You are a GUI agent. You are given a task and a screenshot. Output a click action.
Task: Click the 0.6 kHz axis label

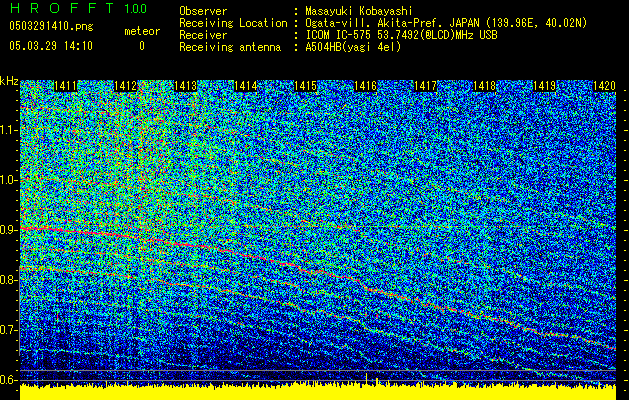[9, 380]
